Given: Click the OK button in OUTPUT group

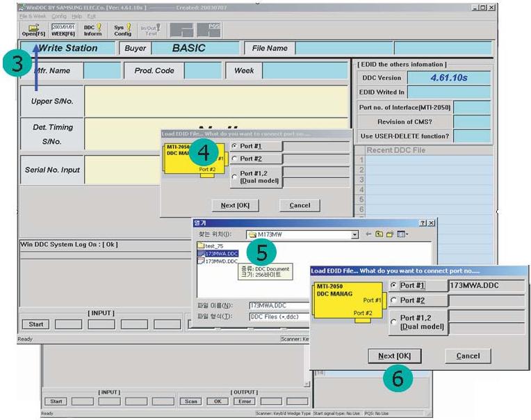Looking at the screenshot, I should pyautogui.click(x=218, y=401).
